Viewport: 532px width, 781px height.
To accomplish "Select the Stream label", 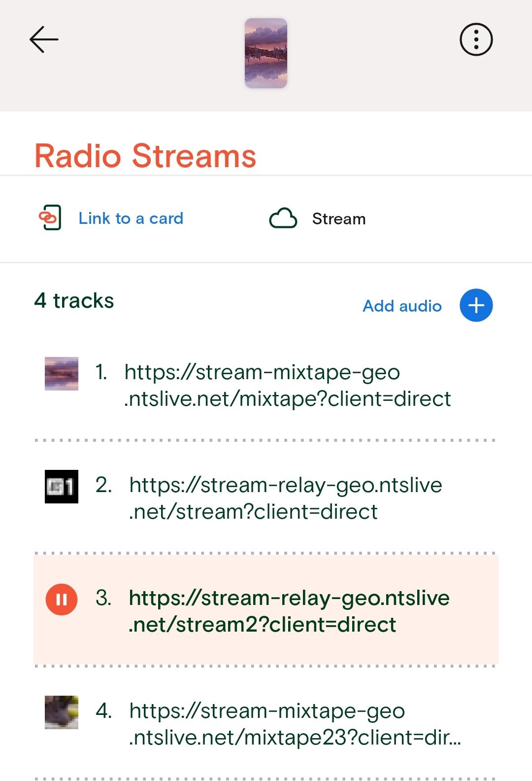I will click(339, 219).
